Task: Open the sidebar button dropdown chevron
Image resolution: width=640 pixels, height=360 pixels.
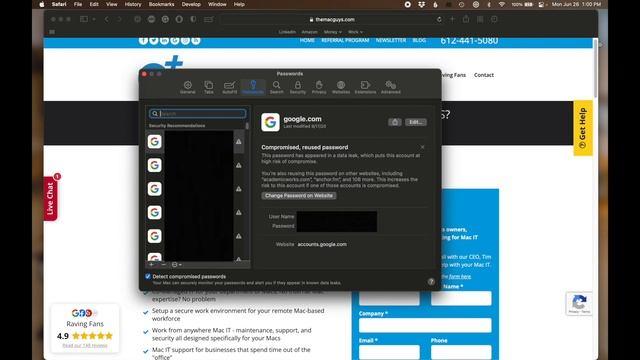Action: click(x=94, y=19)
